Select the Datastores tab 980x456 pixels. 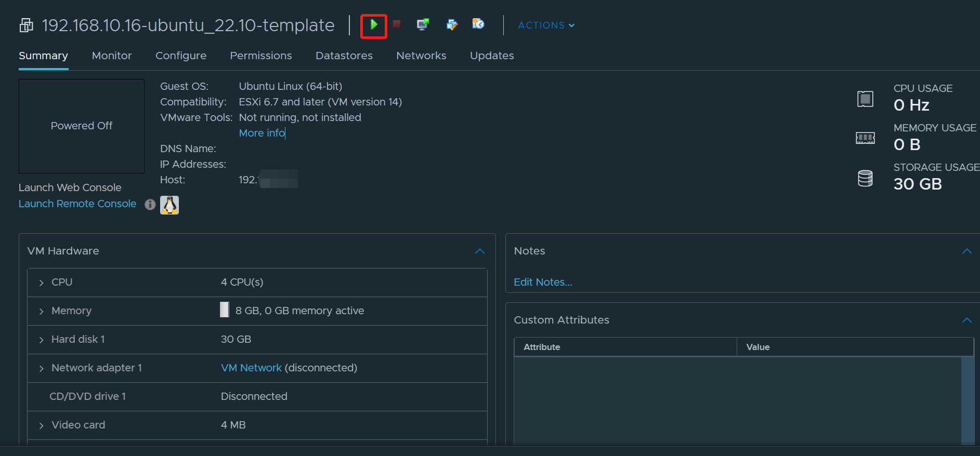[344, 56]
